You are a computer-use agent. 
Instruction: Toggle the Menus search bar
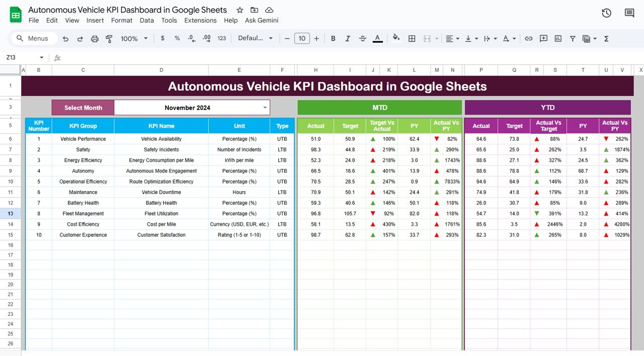(34, 38)
